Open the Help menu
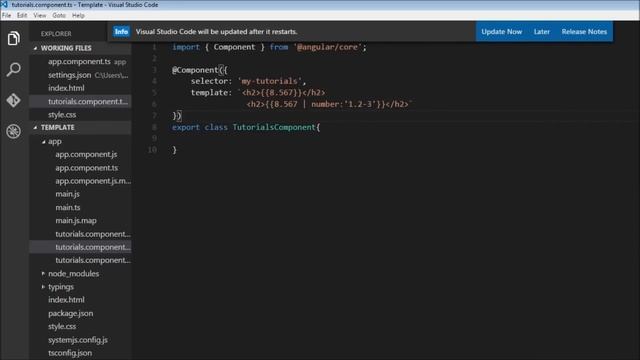Image resolution: width=640 pixels, height=360 pixels. (78, 16)
